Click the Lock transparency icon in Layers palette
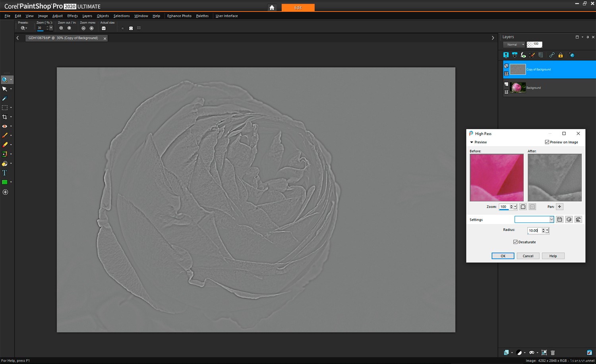This screenshot has height=364, width=596. [560, 55]
